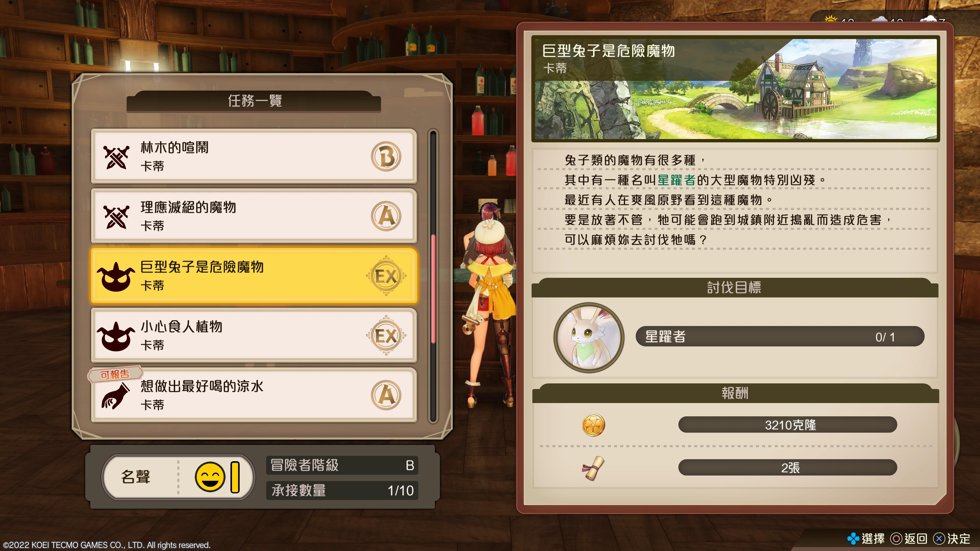Click the 可報告 tag on the quest
The height and width of the screenshot is (551, 980).
(x=115, y=374)
